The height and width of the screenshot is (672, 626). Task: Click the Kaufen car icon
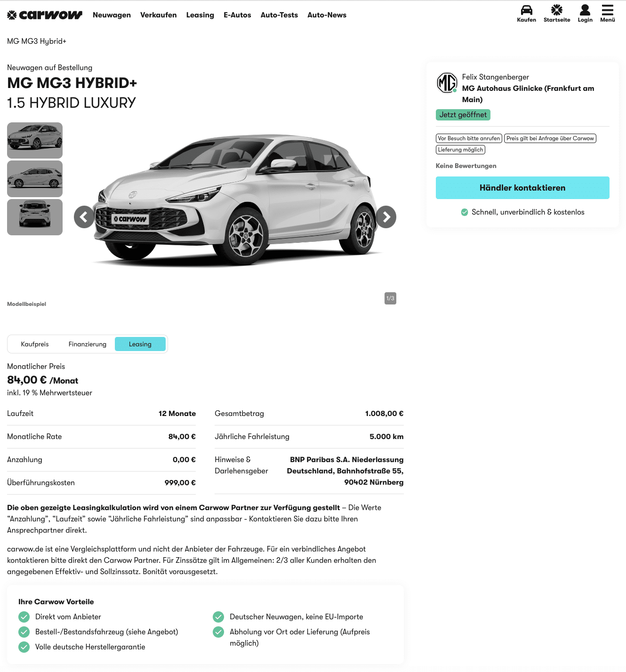coord(526,10)
